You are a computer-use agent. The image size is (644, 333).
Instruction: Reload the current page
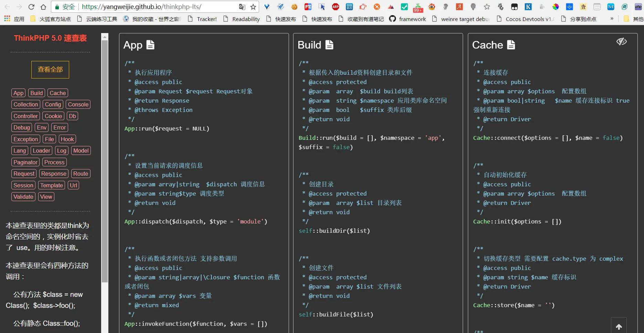tap(31, 7)
